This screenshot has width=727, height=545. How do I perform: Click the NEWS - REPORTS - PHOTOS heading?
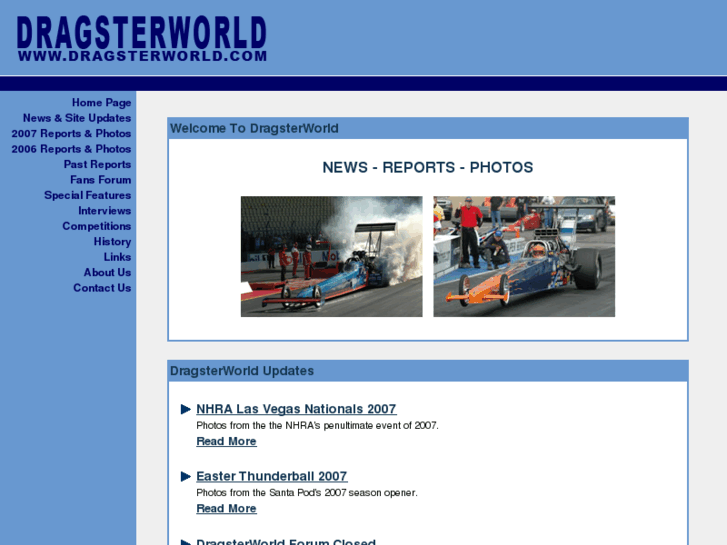(x=427, y=167)
